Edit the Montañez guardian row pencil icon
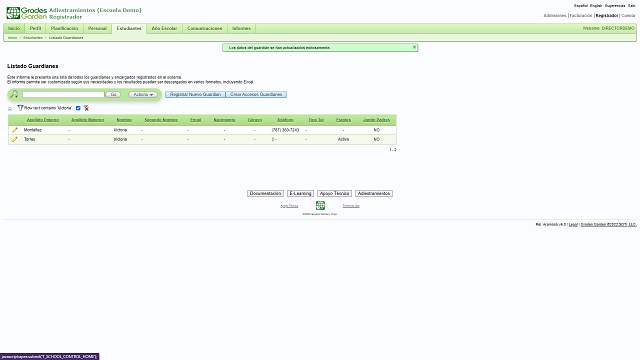This screenshot has width=640, height=360. 15,130
